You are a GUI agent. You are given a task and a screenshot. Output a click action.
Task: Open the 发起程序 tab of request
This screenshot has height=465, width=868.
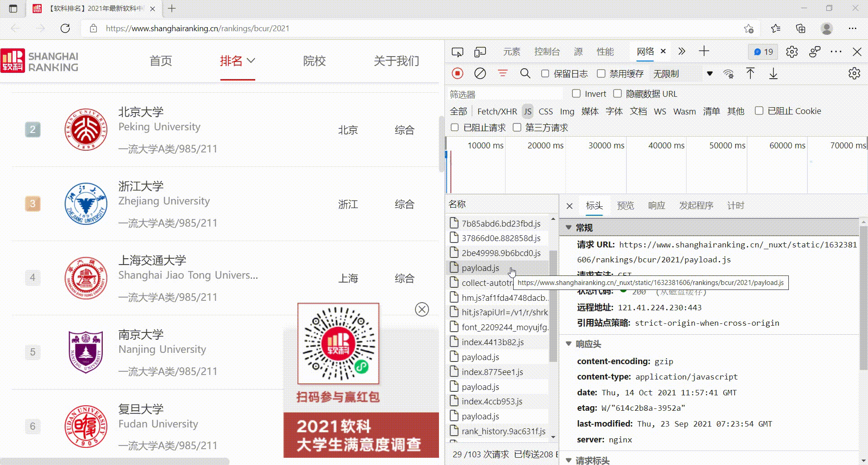click(x=696, y=206)
